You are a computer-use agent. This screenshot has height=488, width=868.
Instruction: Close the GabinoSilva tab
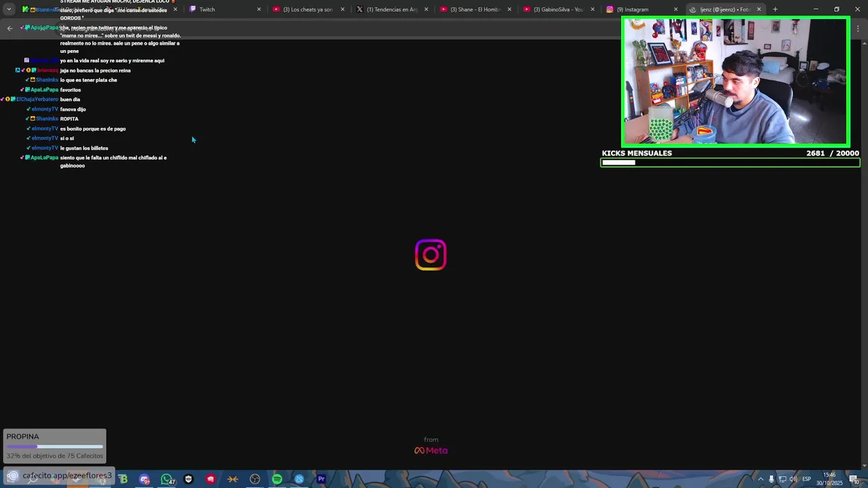593,9
